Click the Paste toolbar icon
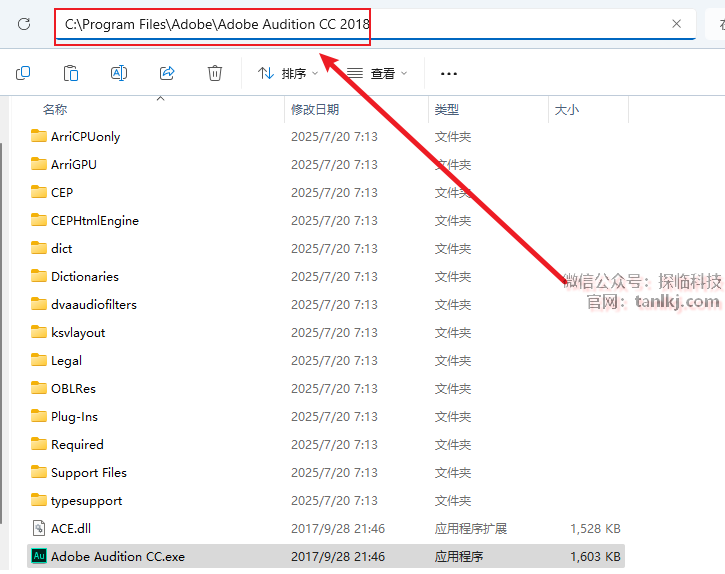Screen dimensions: 725x574 (x=71, y=73)
